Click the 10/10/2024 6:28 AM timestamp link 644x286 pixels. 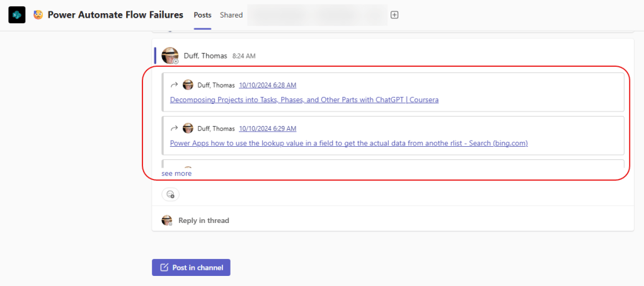pyautogui.click(x=267, y=85)
